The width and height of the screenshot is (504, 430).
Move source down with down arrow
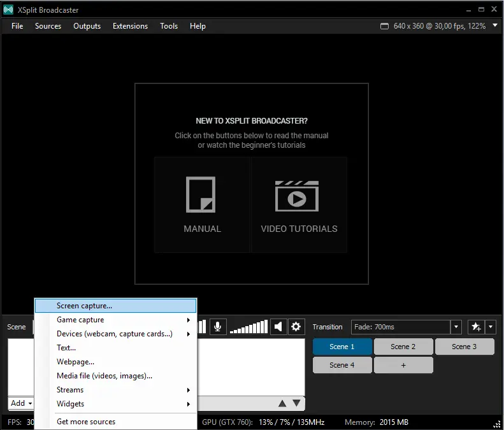[296, 403]
